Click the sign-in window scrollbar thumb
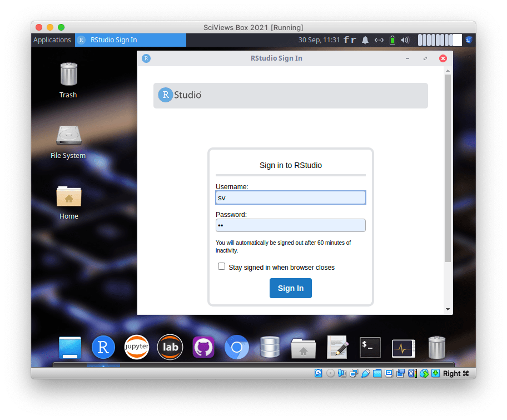Screen dimensions: 507x420 click(448, 168)
